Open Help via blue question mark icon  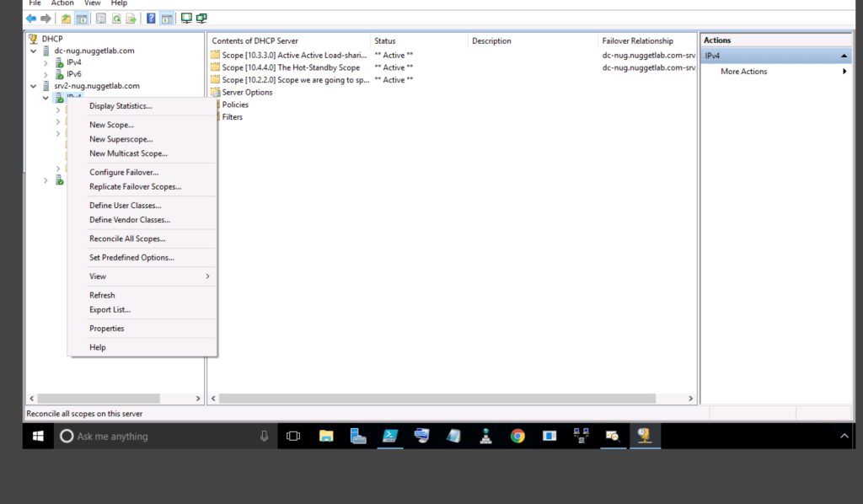(x=151, y=19)
